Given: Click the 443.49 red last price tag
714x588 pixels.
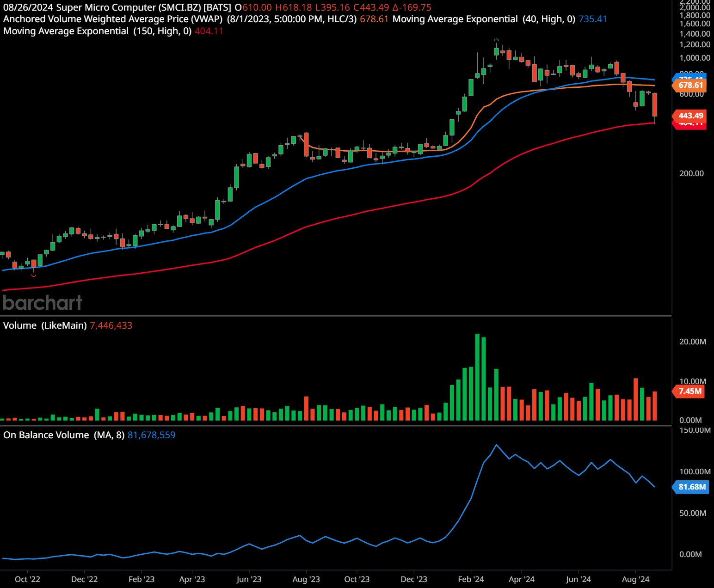Looking at the screenshot, I should tap(689, 116).
